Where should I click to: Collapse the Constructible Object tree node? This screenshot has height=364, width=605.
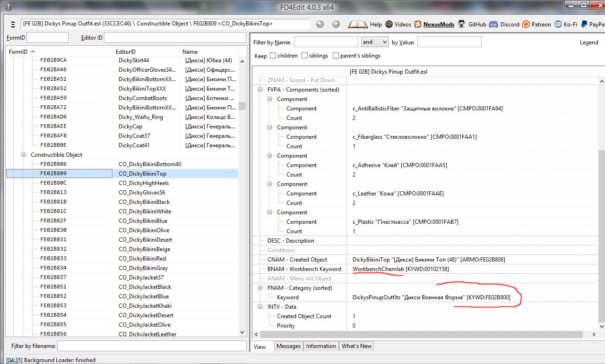[24, 155]
